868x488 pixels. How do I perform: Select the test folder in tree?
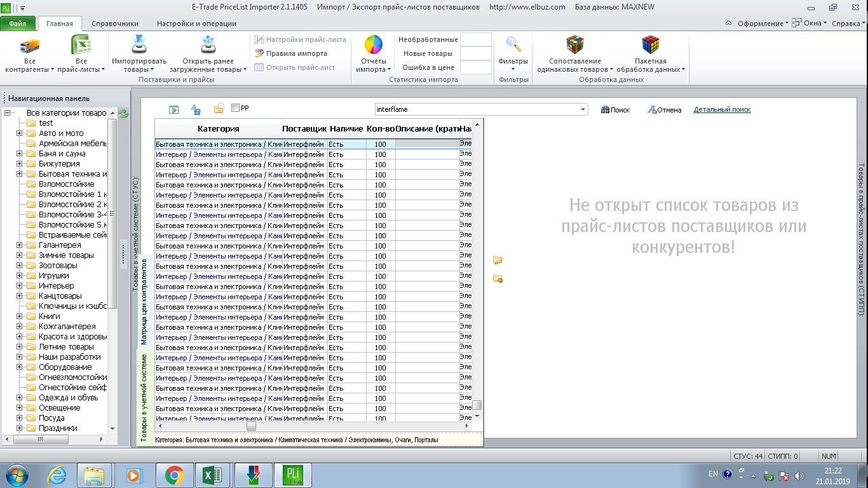(x=46, y=123)
